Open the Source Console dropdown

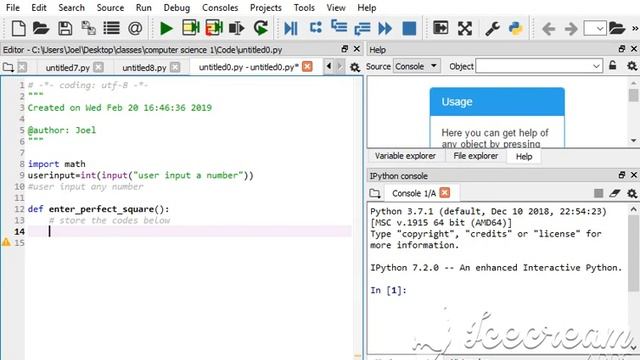[x=417, y=66]
